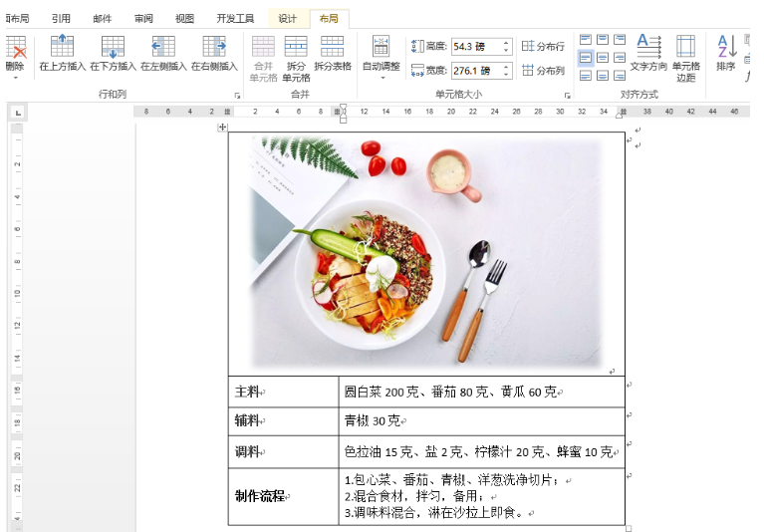Click the 排序 sort icon
The height and width of the screenshot is (532, 764).
726,46
